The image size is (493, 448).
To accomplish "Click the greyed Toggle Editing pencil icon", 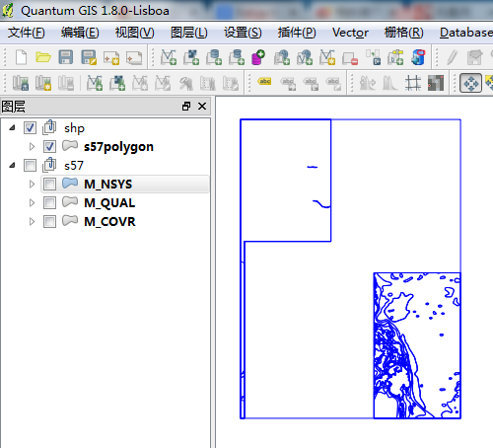I will (453, 57).
